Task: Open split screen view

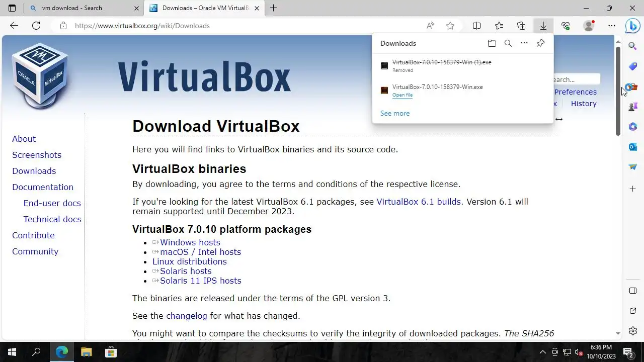Action: [477, 26]
